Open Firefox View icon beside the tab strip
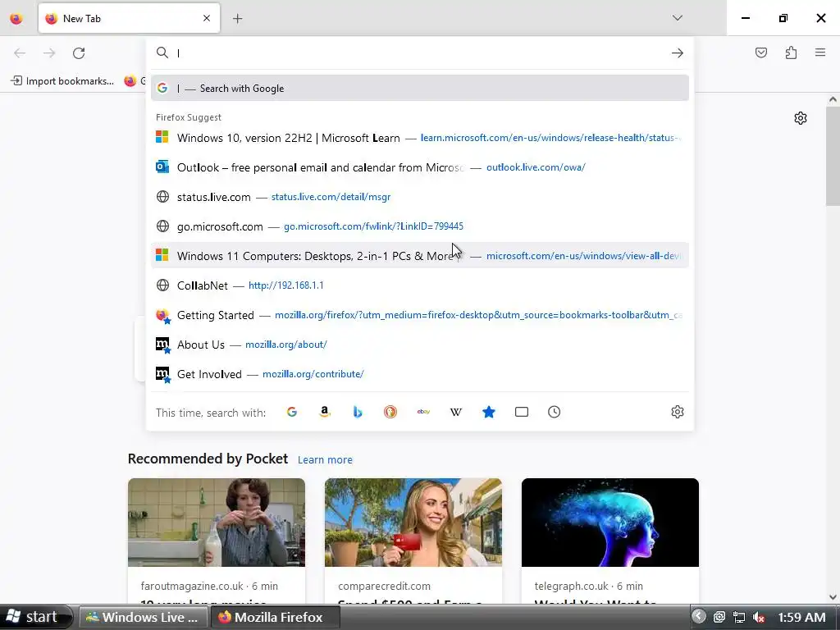The image size is (840, 630). coord(16,19)
